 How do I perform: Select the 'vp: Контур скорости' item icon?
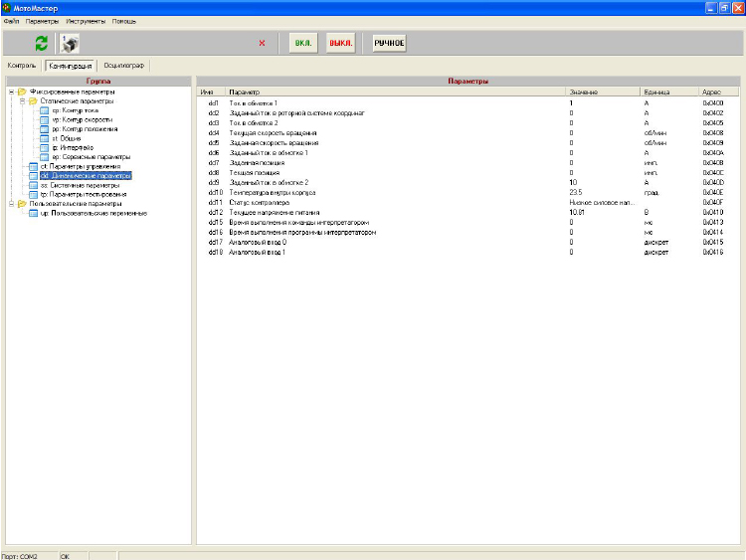click(x=45, y=119)
